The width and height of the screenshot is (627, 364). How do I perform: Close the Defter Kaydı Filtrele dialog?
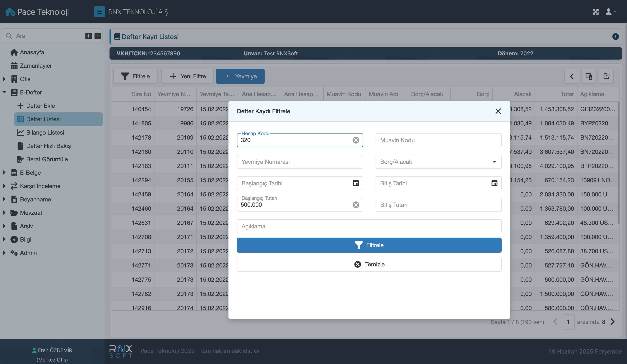(498, 111)
